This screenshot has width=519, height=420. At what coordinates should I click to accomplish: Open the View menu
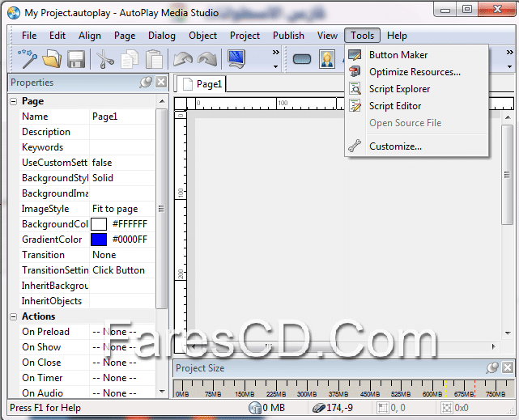pyautogui.click(x=327, y=36)
